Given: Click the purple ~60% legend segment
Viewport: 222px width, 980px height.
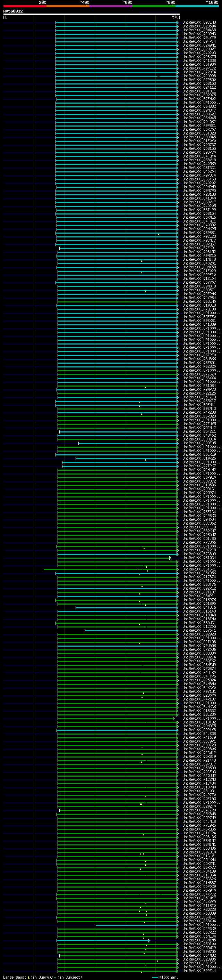Looking at the screenshot, I should [x=111, y=6].
